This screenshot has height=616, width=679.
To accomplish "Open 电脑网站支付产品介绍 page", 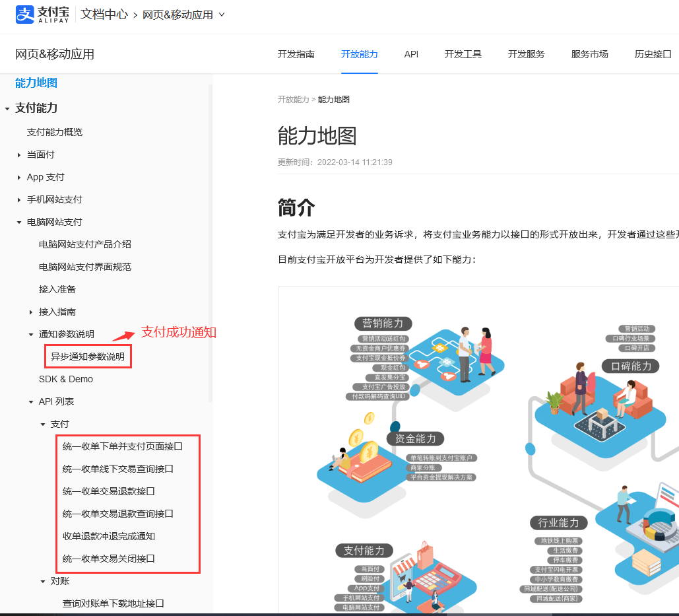I will (x=85, y=244).
